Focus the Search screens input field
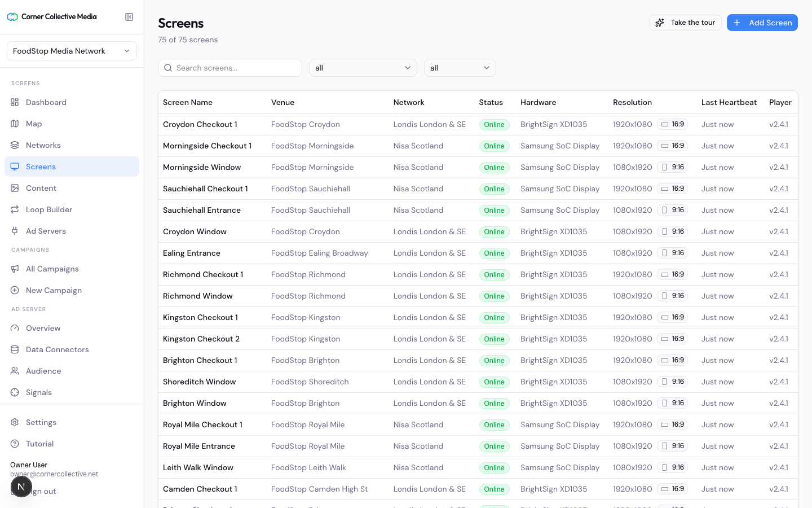The image size is (812, 508). pyautogui.click(x=230, y=68)
